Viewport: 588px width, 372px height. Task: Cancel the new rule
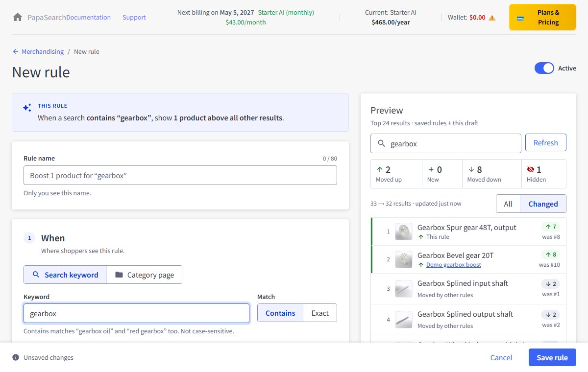501,357
